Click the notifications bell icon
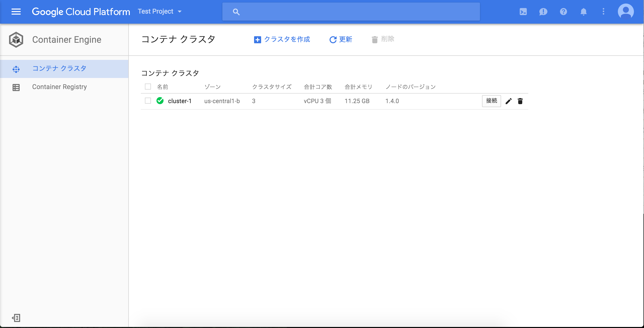 pyautogui.click(x=583, y=11)
